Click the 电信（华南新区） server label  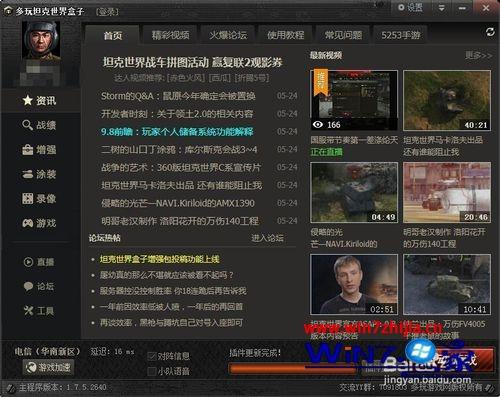47,351
